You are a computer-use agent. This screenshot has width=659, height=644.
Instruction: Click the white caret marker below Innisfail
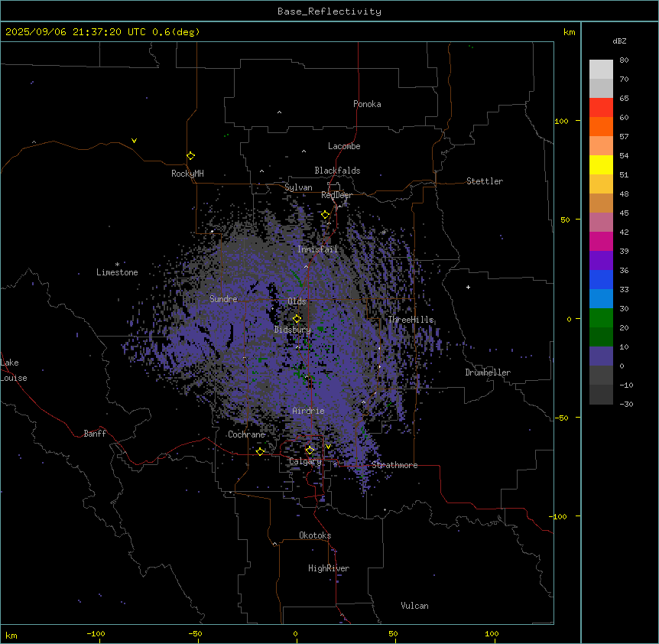pos(306,266)
